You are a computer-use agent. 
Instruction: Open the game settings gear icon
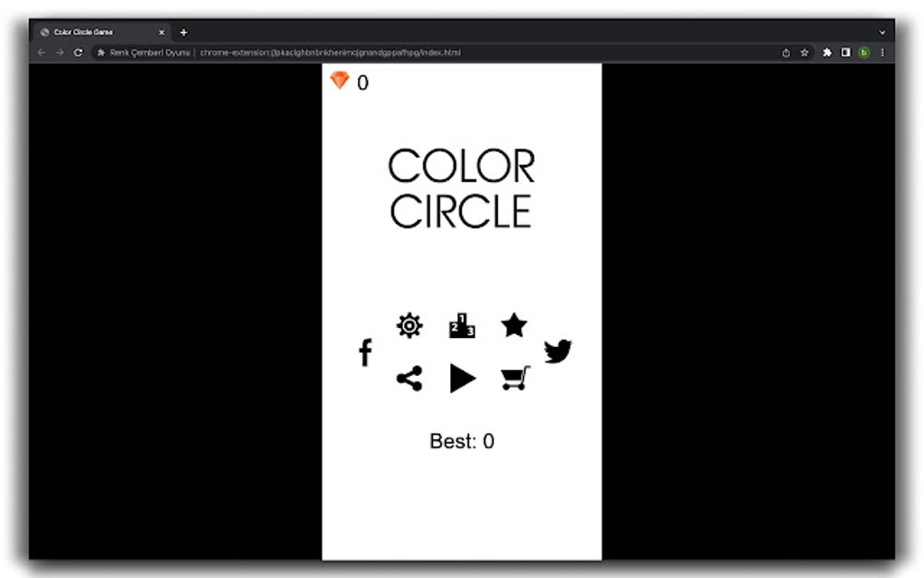(x=409, y=325)
